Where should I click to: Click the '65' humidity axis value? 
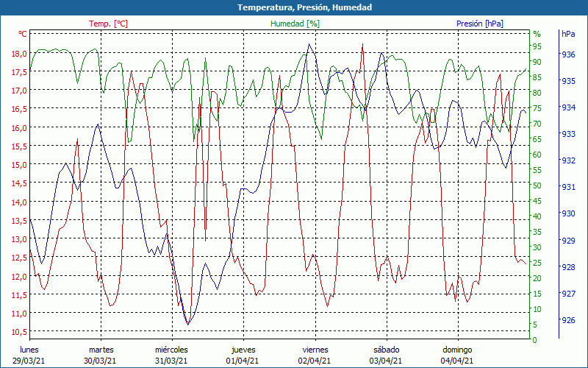click(x=537, y=139)
